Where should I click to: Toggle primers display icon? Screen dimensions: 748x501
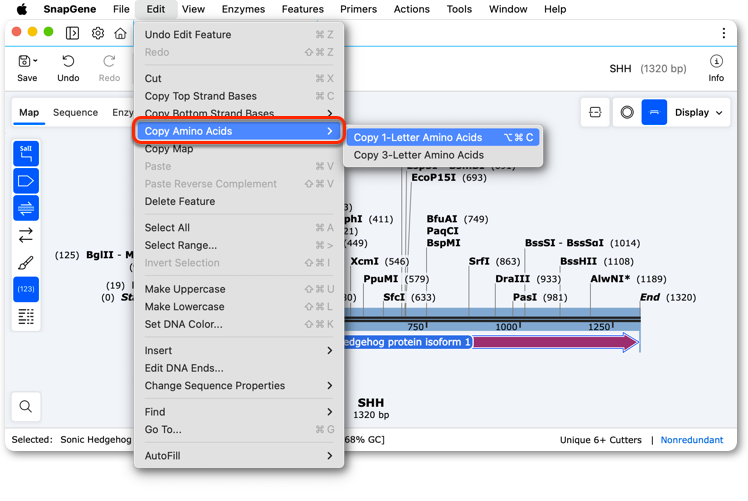point(26,208)
